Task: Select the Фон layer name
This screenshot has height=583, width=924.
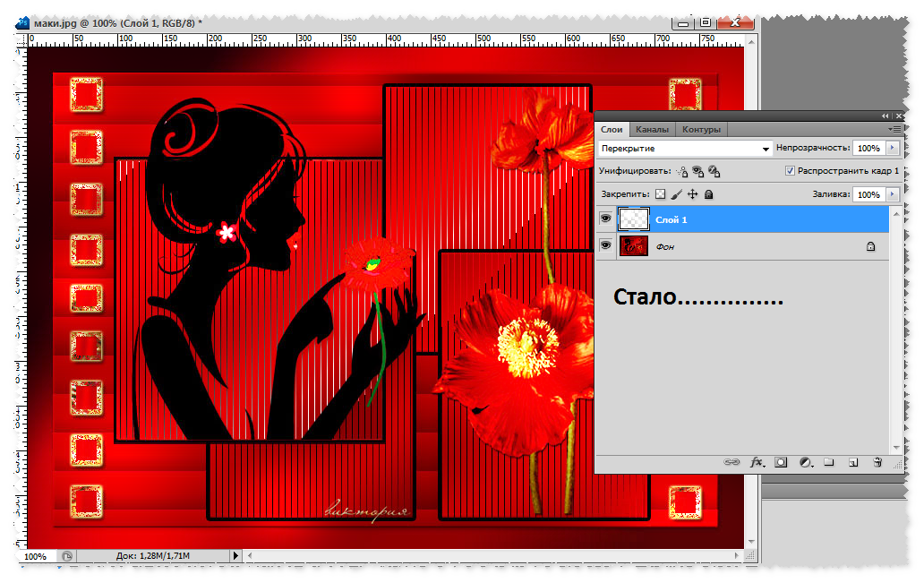Action: pyautogui.click(x=665, y=247)
